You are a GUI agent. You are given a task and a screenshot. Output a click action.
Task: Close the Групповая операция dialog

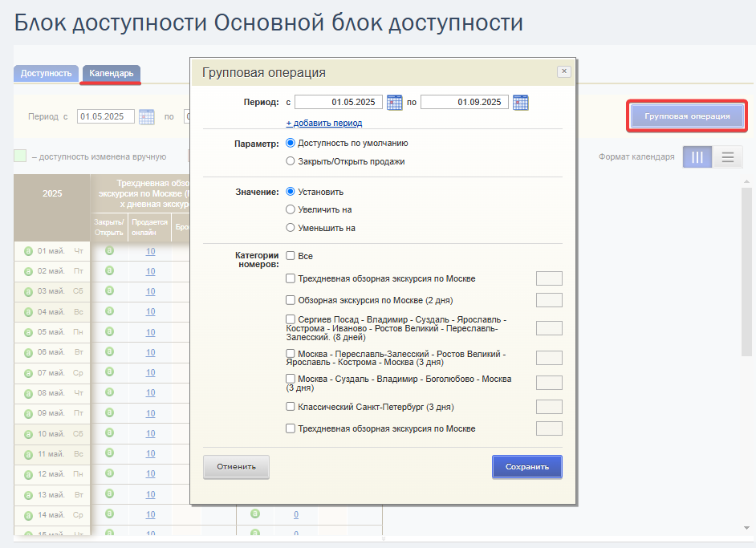[564, 71]
